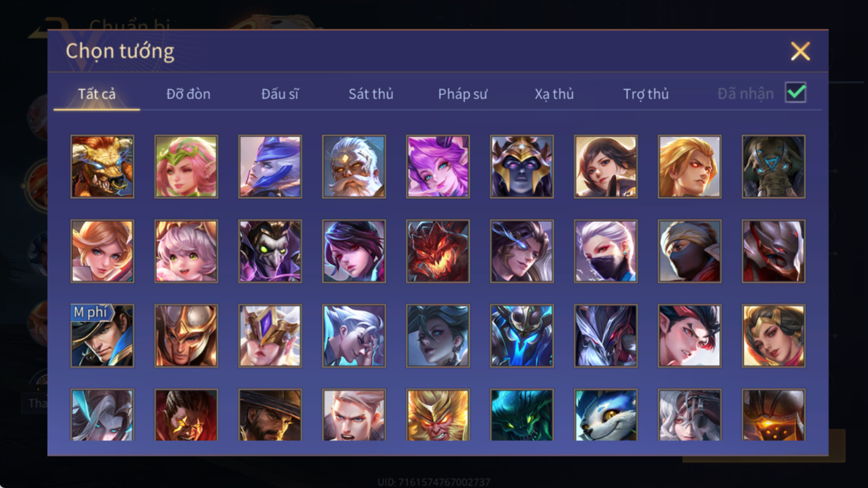Filter by Xạ thủ tab
Viewport: 868px width, 488px height.
tap(554, 94)
